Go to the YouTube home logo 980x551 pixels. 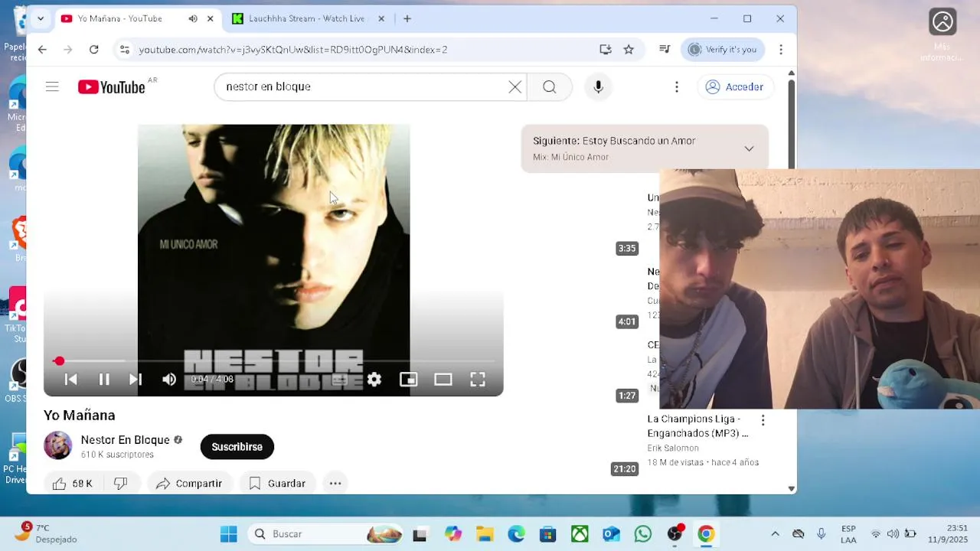pyautogui.click(x=112, y=87)
